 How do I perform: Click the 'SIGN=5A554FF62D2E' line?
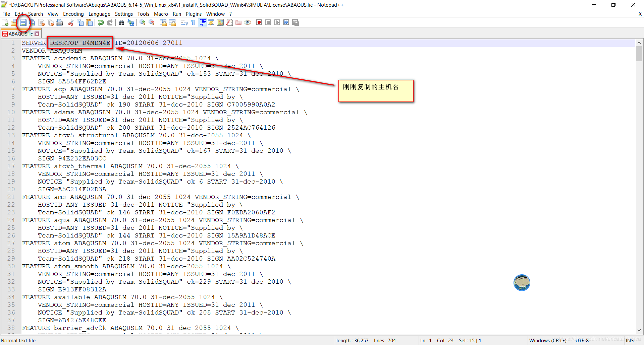coord(72,81)
